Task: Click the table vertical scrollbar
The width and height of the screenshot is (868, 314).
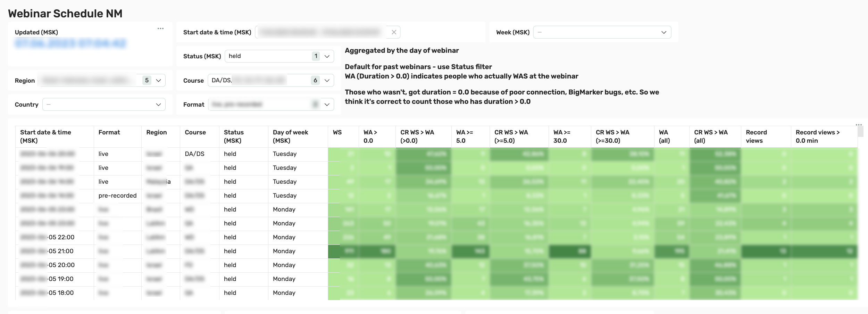Action: coord(860,132)
